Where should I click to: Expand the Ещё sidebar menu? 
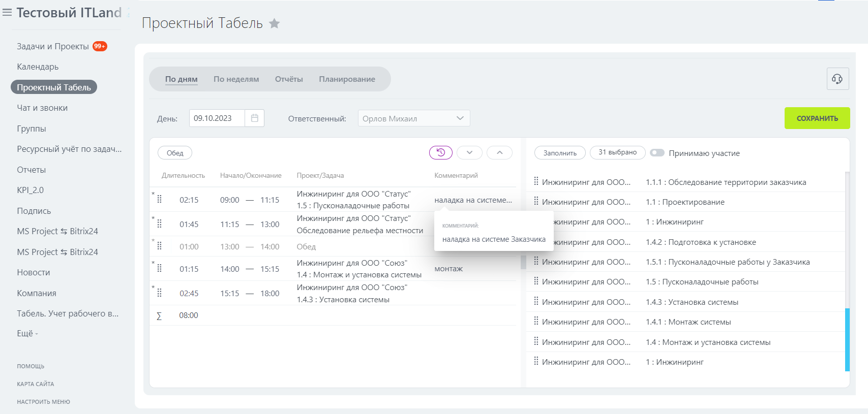coord(27,334)
